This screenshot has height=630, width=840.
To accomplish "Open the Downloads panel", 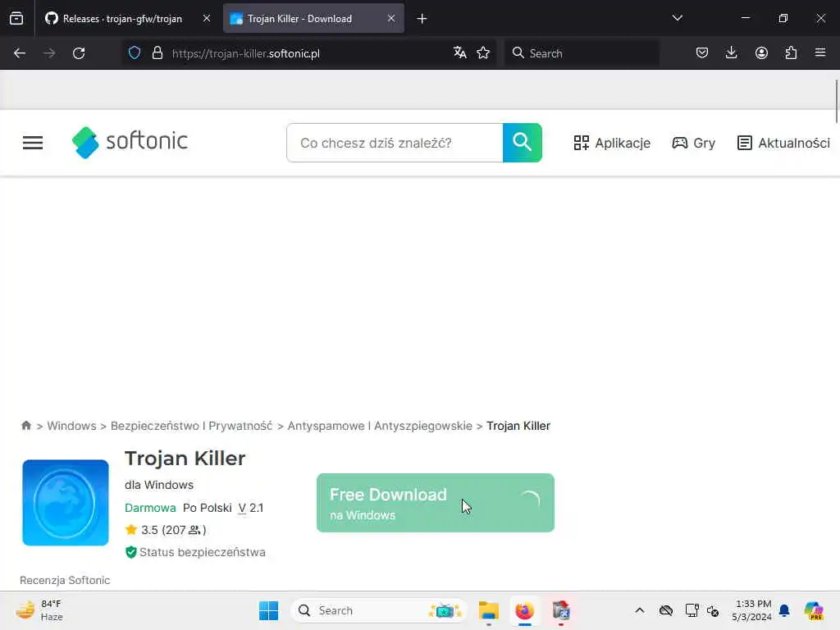I will pos(731,53).
